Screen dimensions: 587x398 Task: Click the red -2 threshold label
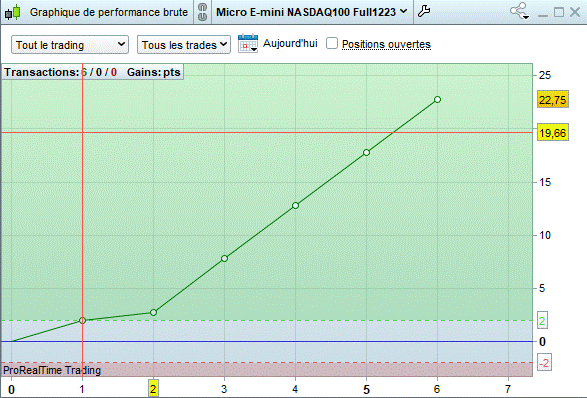[544, 362]
